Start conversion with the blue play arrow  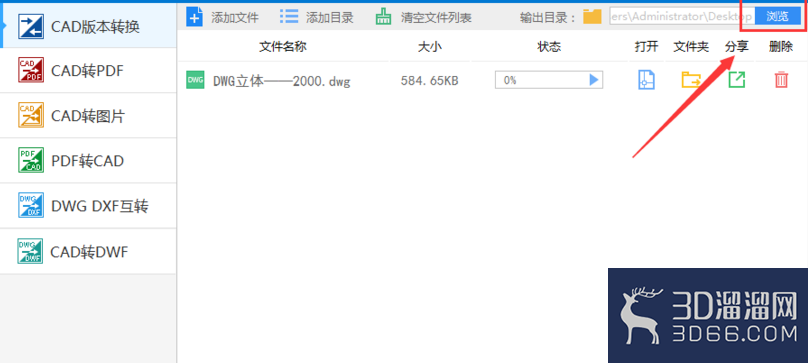(594, 80)
